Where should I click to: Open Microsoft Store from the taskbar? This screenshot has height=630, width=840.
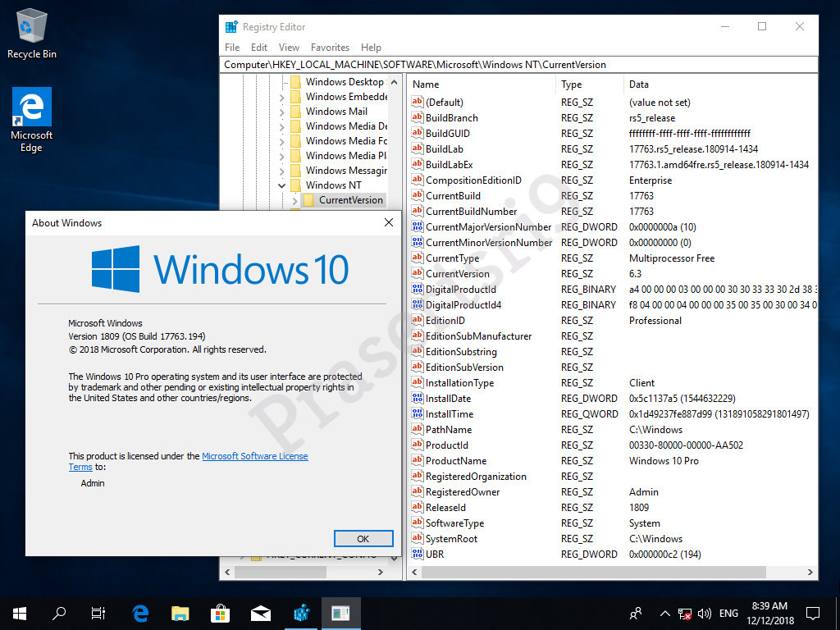[x=220, y=614]
